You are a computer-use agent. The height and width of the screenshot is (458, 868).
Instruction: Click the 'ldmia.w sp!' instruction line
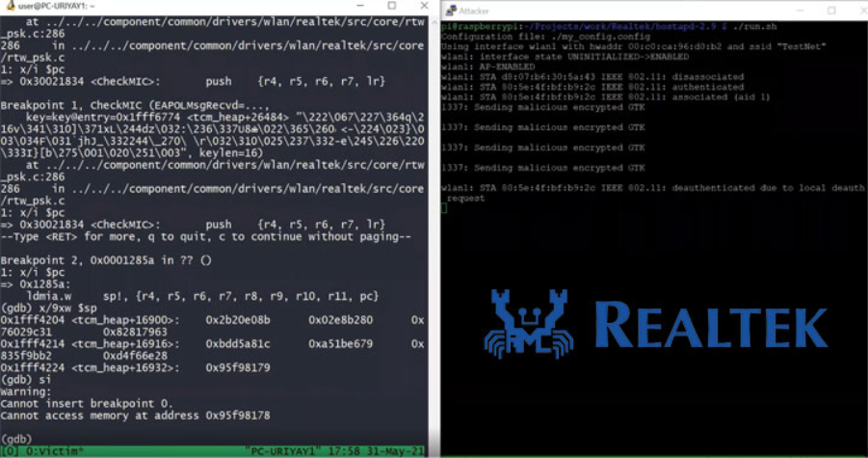202,296
